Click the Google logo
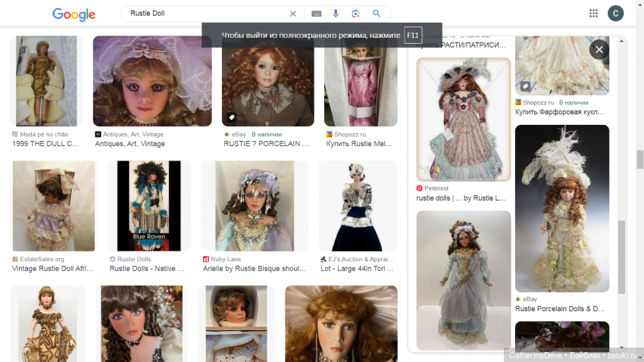This screenshot has height=362, width=644. (73, 14)
